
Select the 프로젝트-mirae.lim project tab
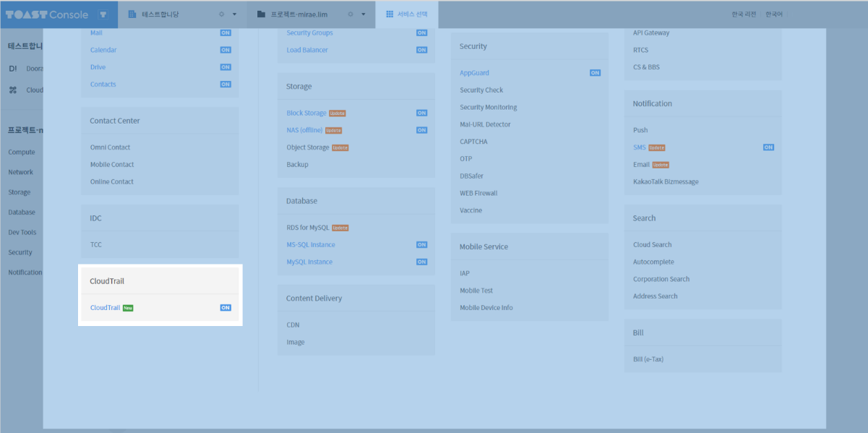(x=311, y=14)
